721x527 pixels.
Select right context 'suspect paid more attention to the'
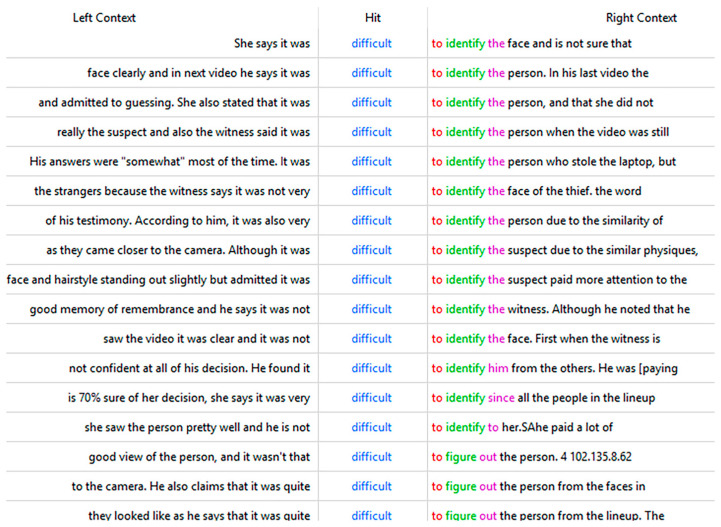click(597, 280)
